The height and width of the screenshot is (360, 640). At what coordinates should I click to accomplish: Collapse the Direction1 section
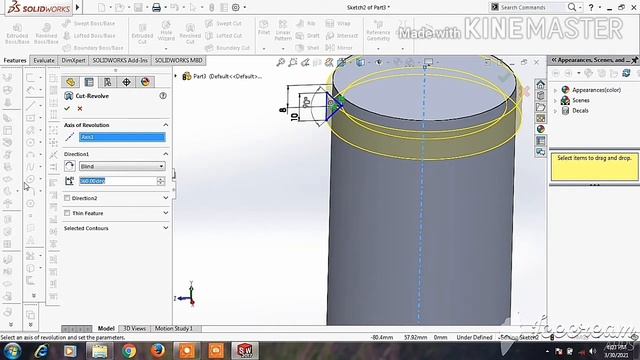point(166,154)
